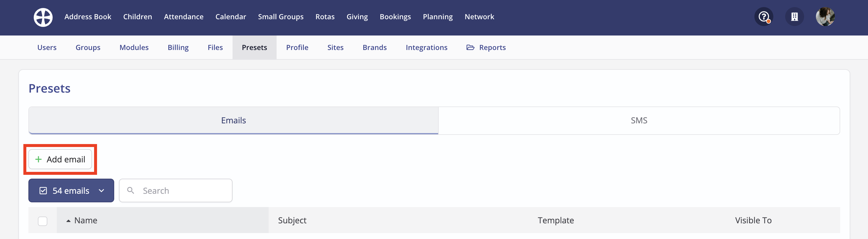Switch to the Groups tab
868x239 pixels.
point(88,48)
